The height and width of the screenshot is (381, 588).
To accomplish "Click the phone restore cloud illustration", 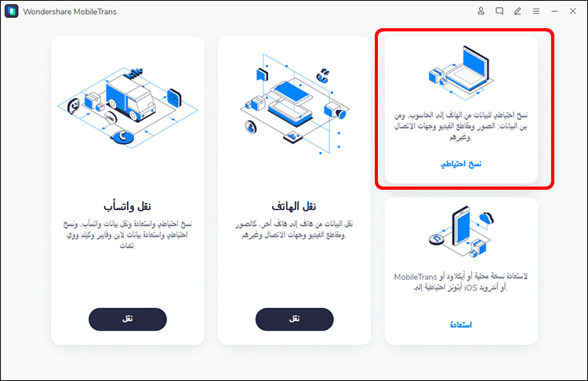I will (x=461, y=231).
